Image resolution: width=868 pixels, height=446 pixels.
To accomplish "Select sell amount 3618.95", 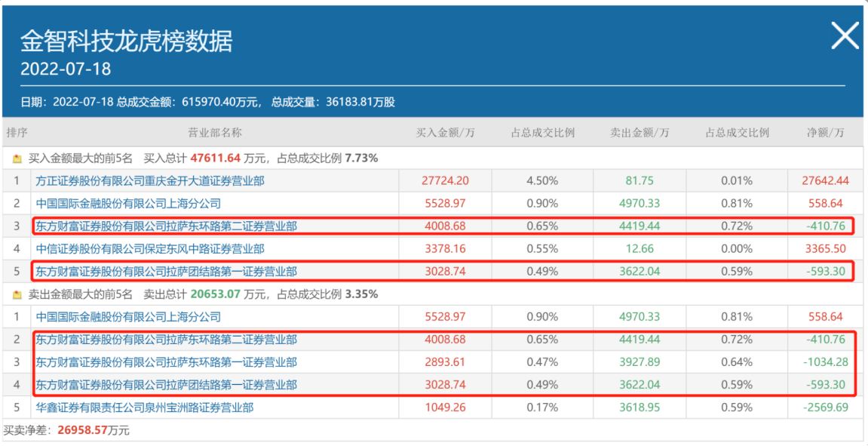I will 639,408.
